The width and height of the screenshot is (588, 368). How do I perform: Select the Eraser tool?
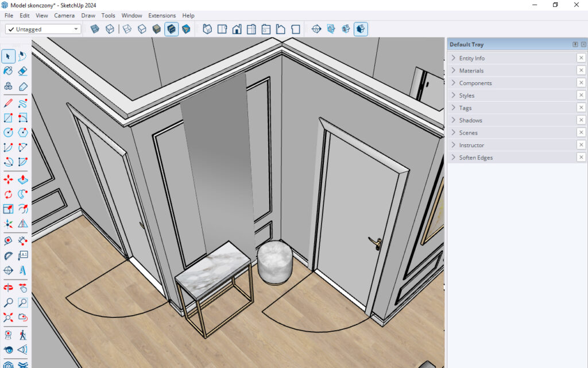click(23, 71)
